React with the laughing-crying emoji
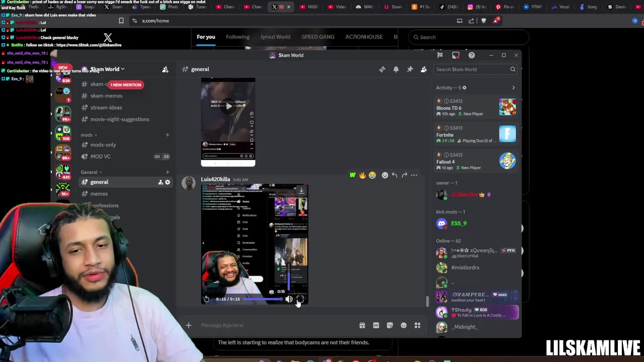Screen dimensions: 644x362 [372, 175]
